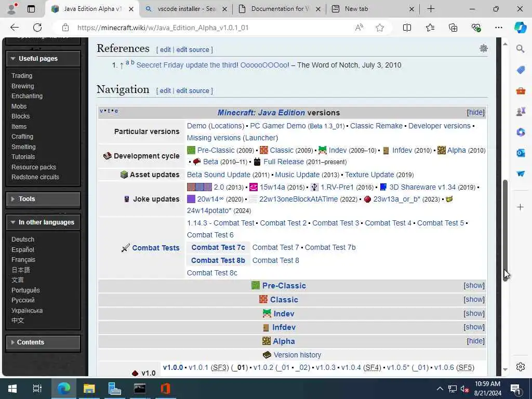Click the Edge profile avatar icon
This screenshot has width=532, height=399.
[12, 9]
